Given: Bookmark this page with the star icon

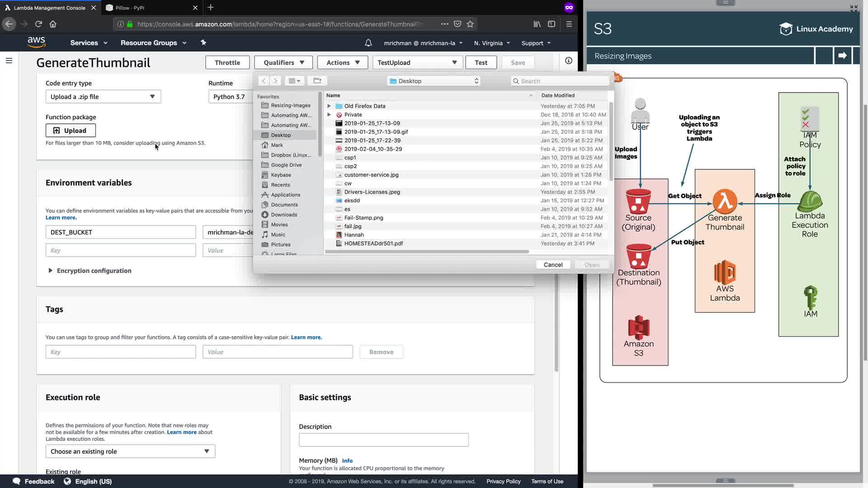Looking at the screenshot, I should (x=470, y=24).
